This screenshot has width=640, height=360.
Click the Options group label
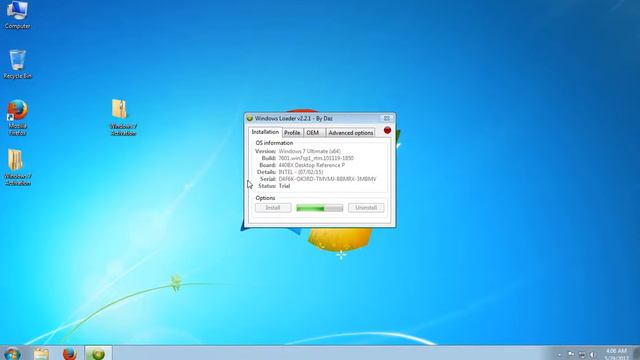(x=265, y=198)
